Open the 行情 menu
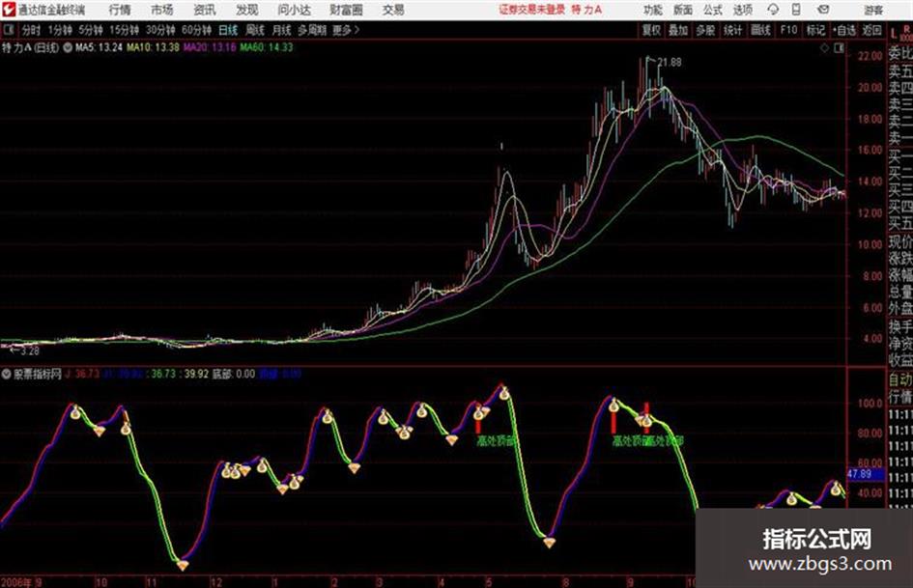 (120, 10)
